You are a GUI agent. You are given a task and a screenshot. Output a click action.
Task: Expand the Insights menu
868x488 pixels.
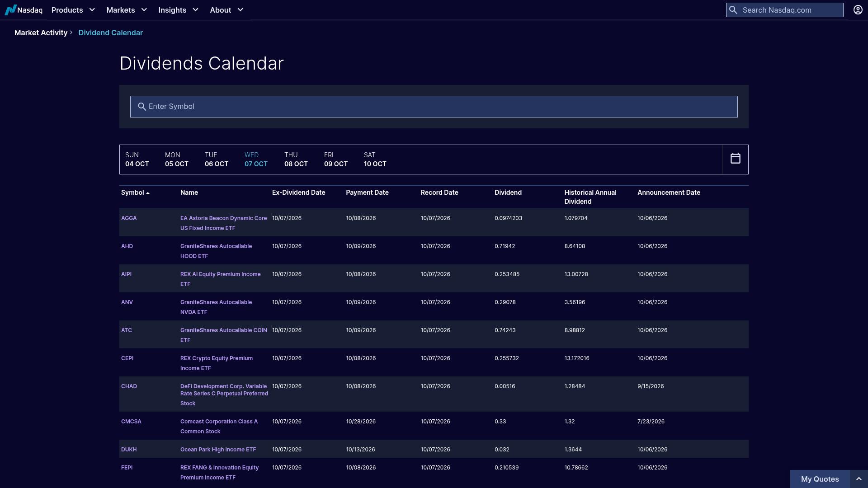point(178,10)
